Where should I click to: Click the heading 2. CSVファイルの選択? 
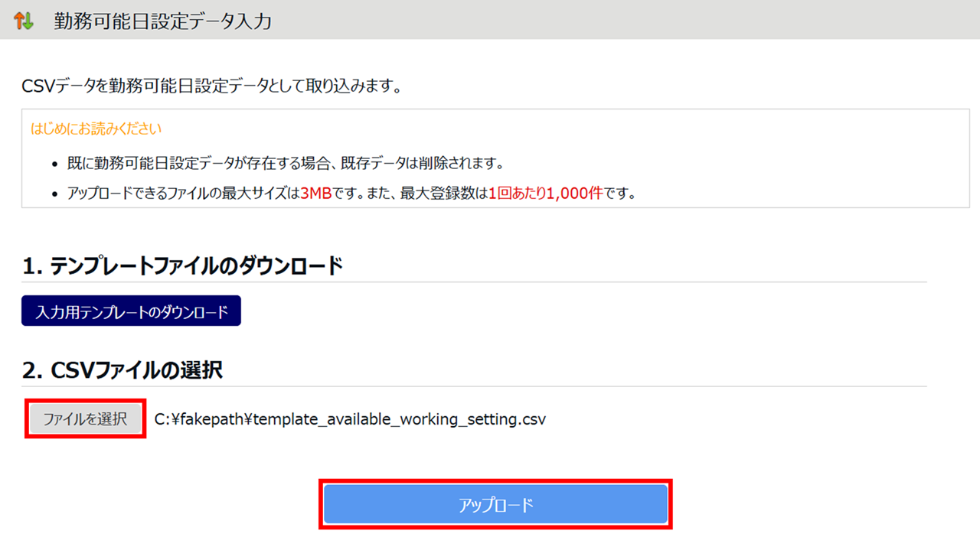pyautogui.click(x=122, y=370)
